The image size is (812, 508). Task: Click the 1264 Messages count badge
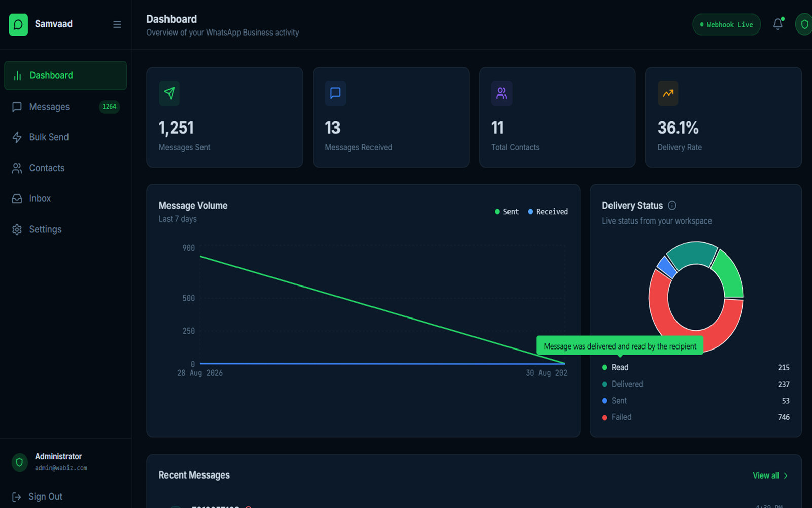tap(109, 107)
